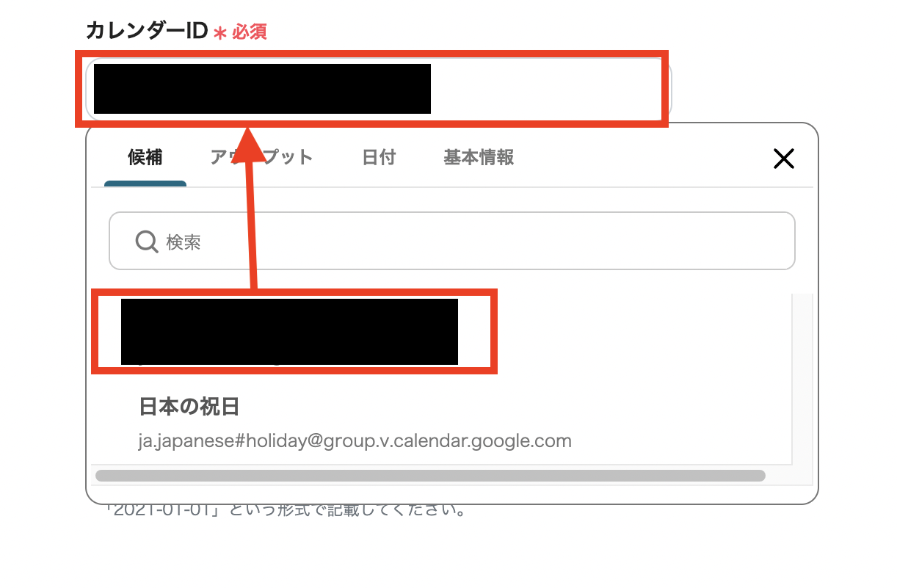
Task: Close the candidate popup with the X icon
Action: pyautogui.click(x=784, y=159)
